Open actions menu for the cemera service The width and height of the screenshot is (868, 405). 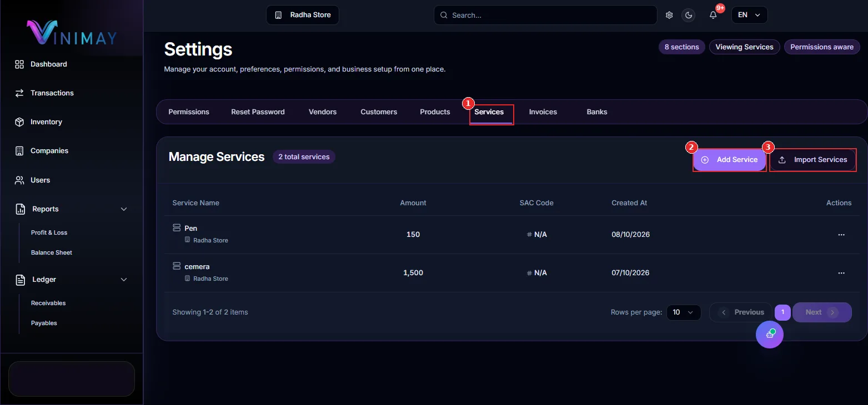[x=841, y=273]
